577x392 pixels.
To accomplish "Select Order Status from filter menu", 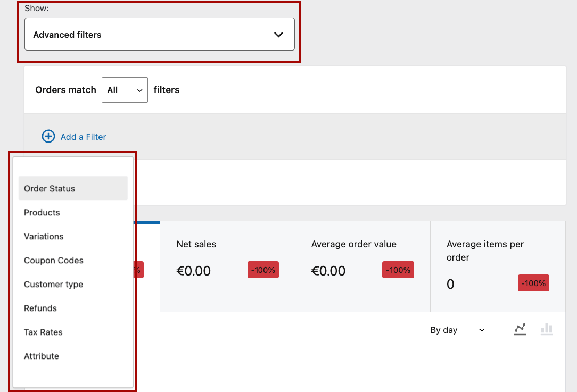I will pyautogui.click(x=73, y=188).
